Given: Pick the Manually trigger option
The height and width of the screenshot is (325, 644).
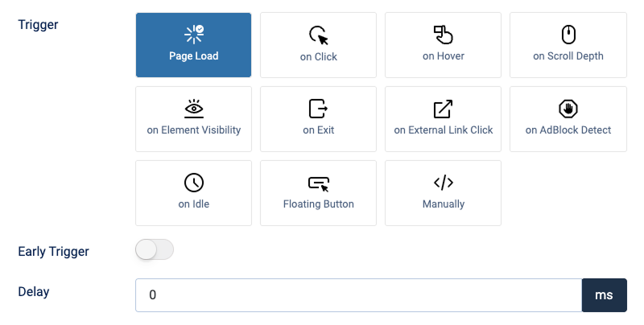Looking at the screenshot, I should click(x=444, y=193).
